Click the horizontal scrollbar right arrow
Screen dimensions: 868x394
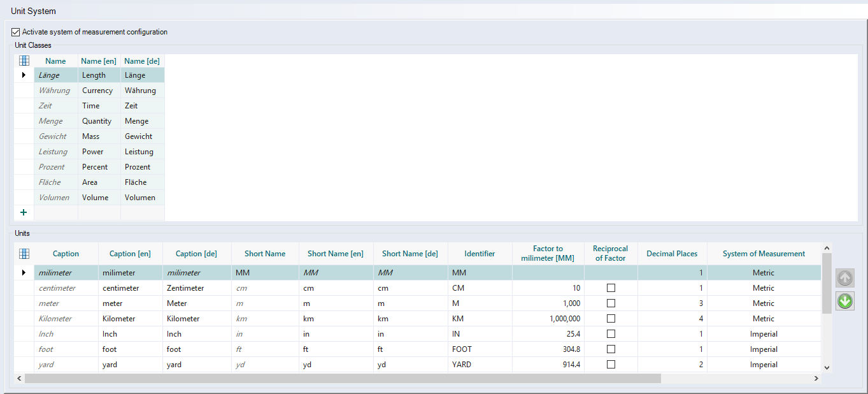pos(816,379)
